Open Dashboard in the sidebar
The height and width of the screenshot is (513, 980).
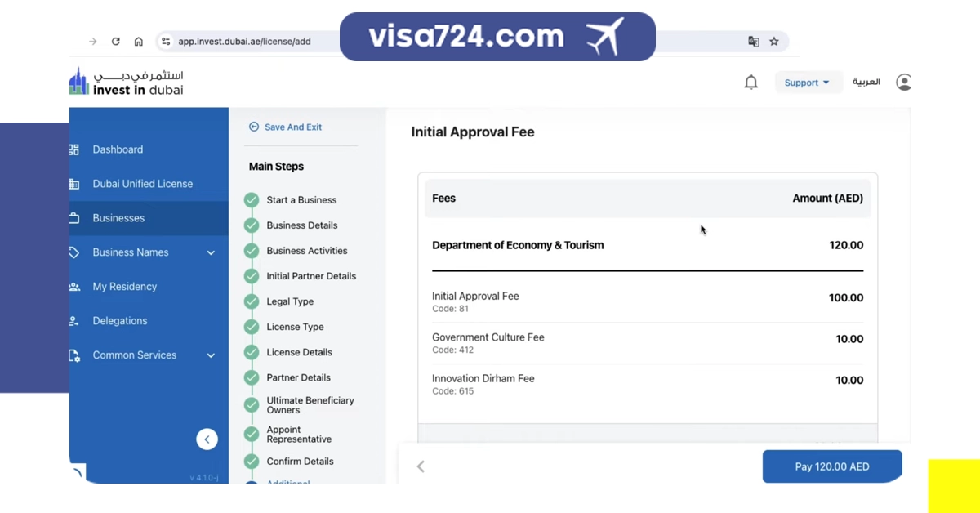coord(118,149)
